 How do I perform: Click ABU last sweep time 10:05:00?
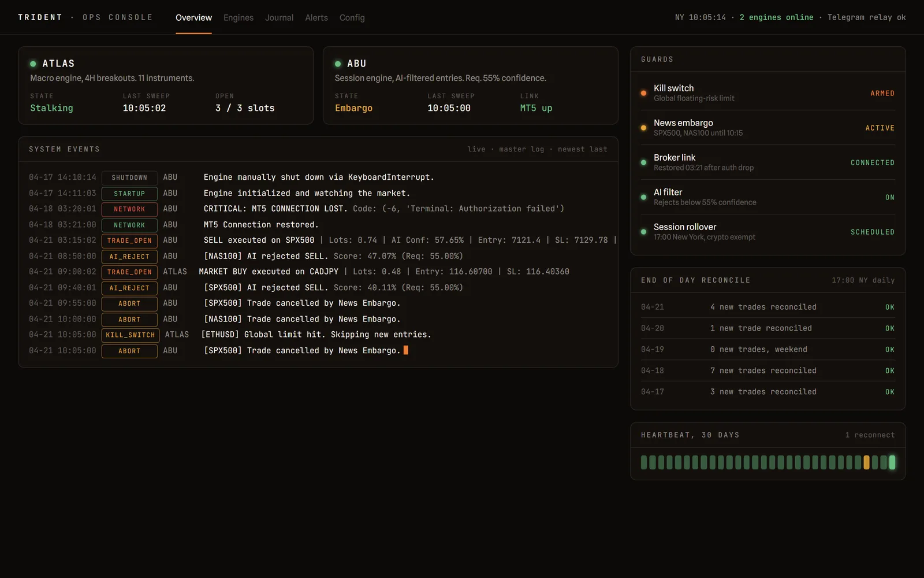[449, 108]
